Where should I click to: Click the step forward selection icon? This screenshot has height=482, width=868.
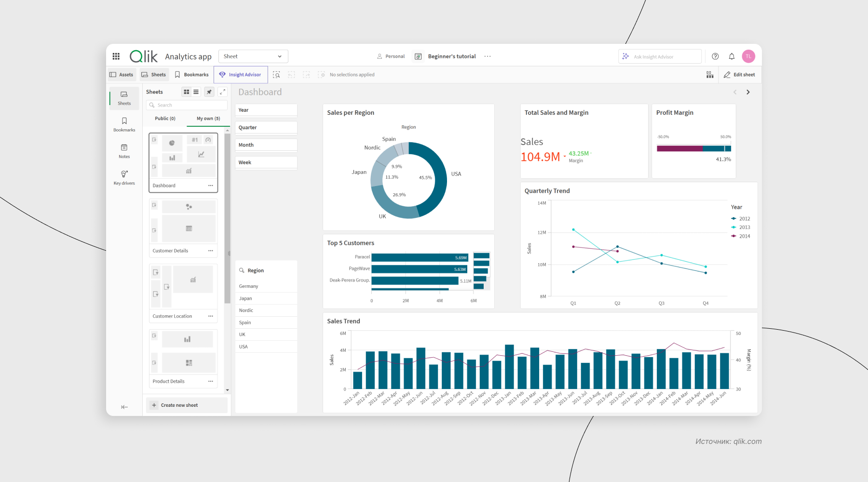click(x=306, y=75)
